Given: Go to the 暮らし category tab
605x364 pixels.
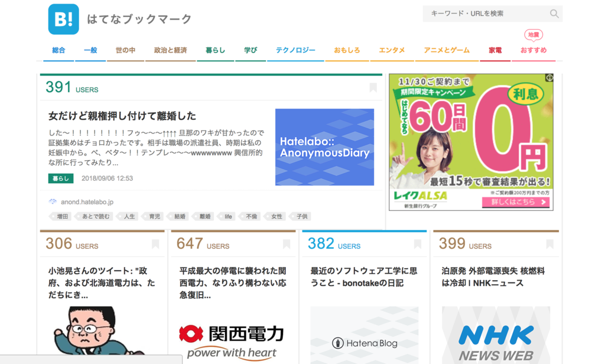Looking at the screenshot, I should pyautogui.click(x=215, y=50).
